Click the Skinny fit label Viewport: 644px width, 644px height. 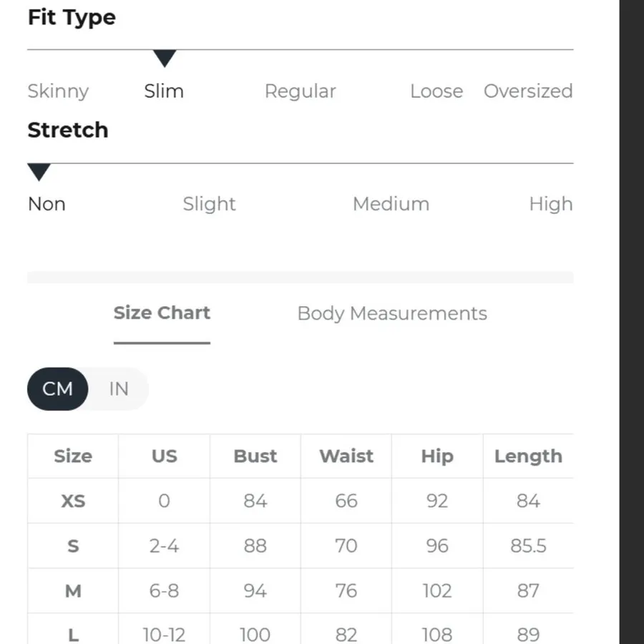[x=58, y=91]
